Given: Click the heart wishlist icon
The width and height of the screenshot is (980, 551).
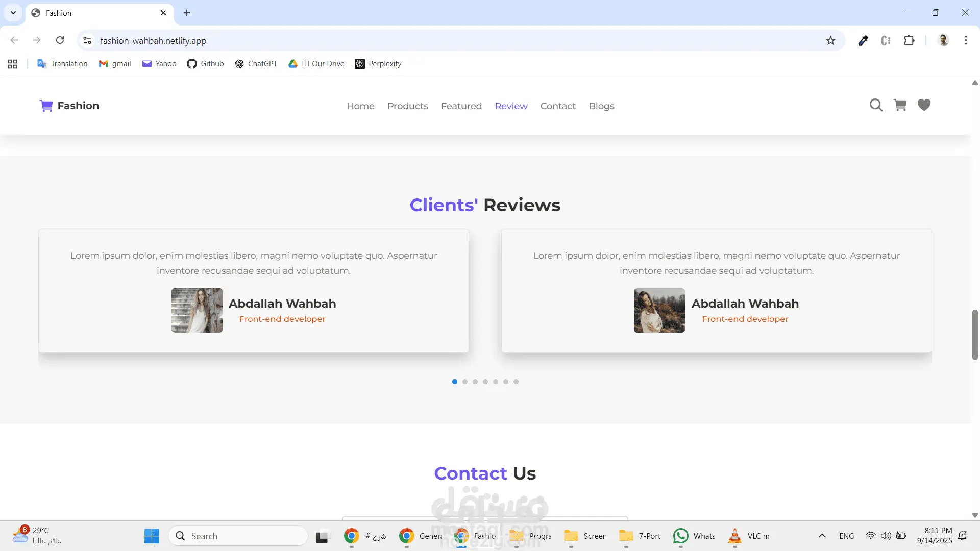Looking at the screenshot, I should pos(924,105).
